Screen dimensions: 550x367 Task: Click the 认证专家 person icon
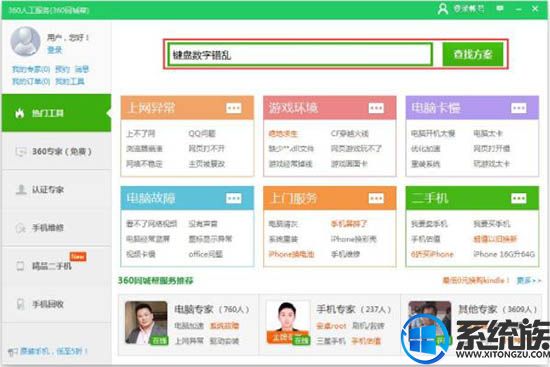[21, 189]
